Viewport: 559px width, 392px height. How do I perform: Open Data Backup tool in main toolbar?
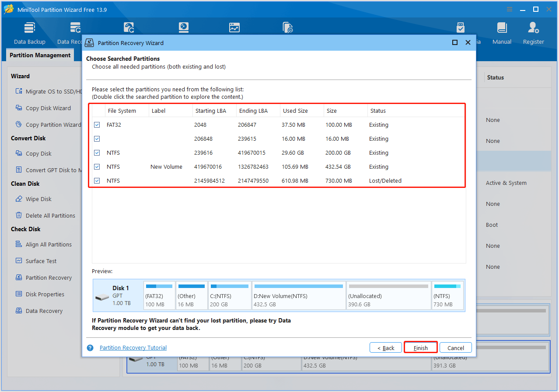pyautogui.click(x=29, y=33)
